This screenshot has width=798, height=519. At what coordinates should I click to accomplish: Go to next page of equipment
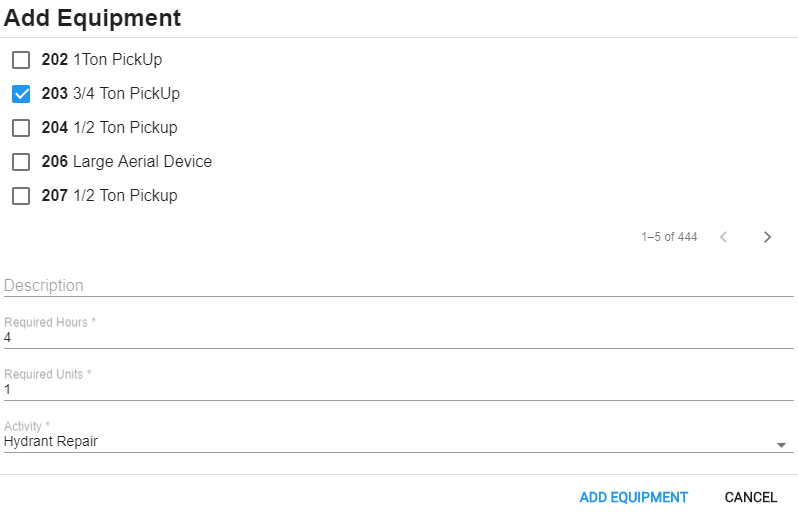[767, 237]
